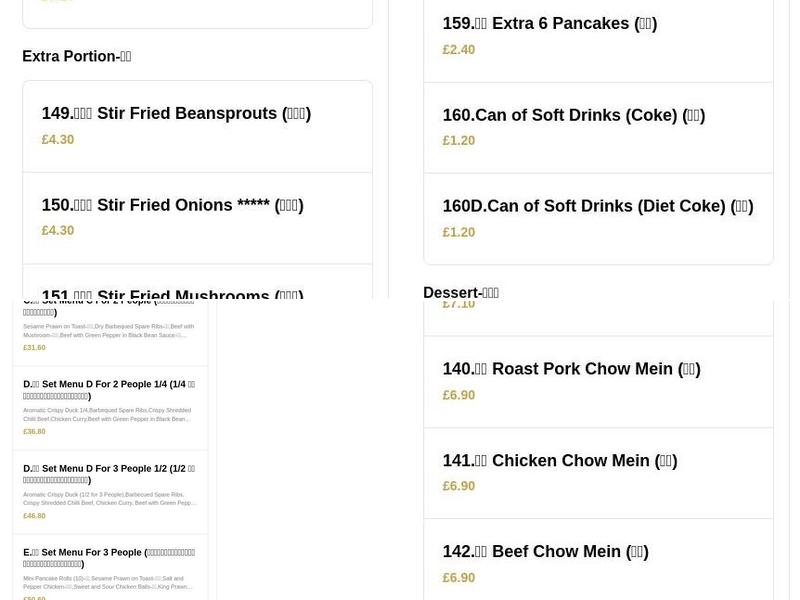Click the Beef Chow Mein entry
800x600 pixels.
click(x=545, y=551)
